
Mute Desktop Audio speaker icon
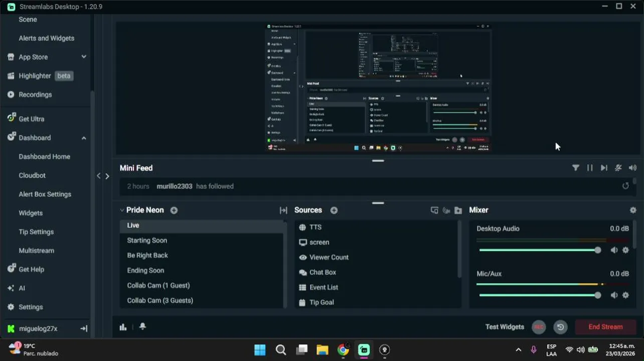click(614, 250)
